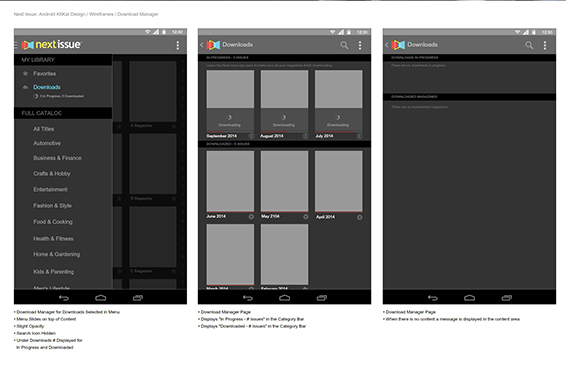566x375 pixels.
Task: Tap recent apps button on middle phone screen
Action: (322, 298)
